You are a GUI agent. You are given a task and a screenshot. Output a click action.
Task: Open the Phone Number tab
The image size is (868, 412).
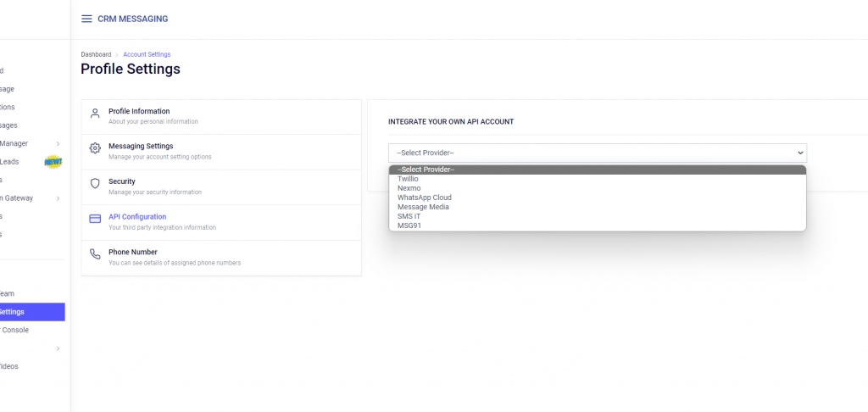[x=221, y=258]
